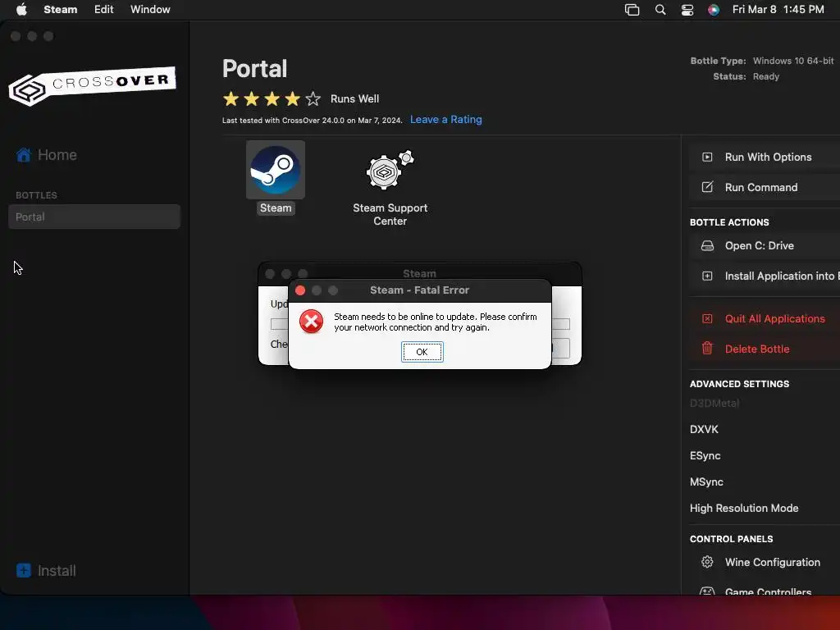
Task: Click Run With Options
Action: pyautogui.click(x=768, y=157)
